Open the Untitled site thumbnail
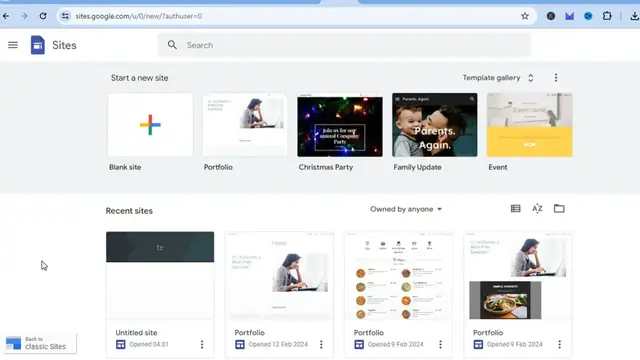Viewport: 640px width, 360px height. pyautogui.click(x=160, y=276)
